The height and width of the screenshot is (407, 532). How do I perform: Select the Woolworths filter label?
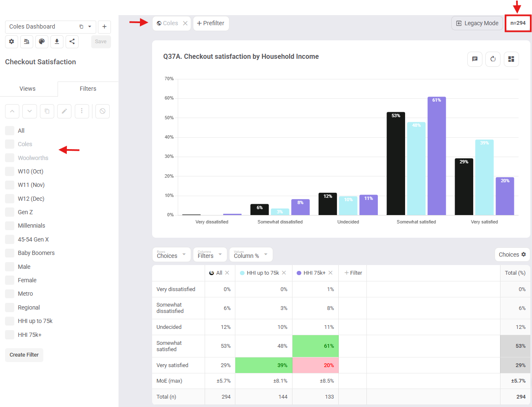pyautogui.click(x=33, y=158)
